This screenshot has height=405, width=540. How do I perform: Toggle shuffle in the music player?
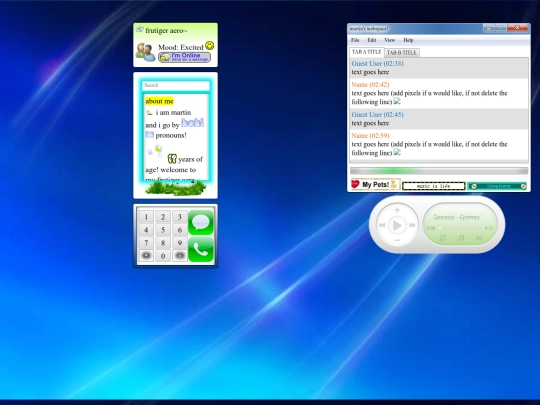coord(479,238)
